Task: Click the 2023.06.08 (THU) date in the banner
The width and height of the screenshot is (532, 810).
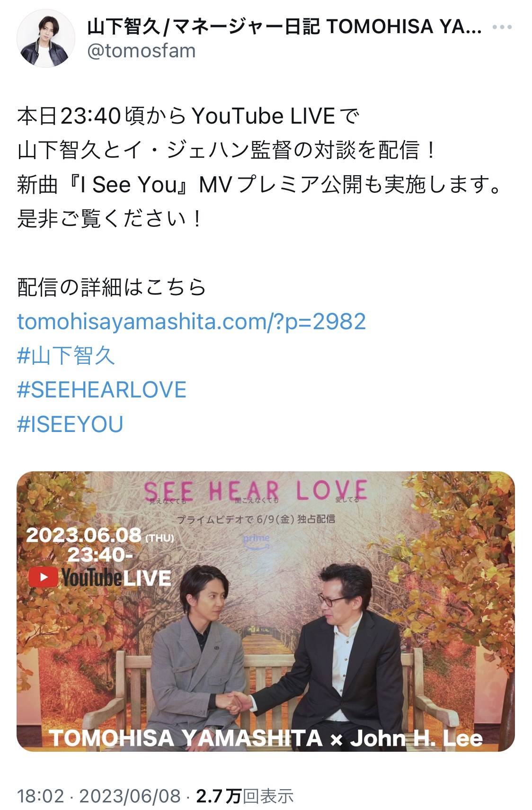Action: click(100, 536)
